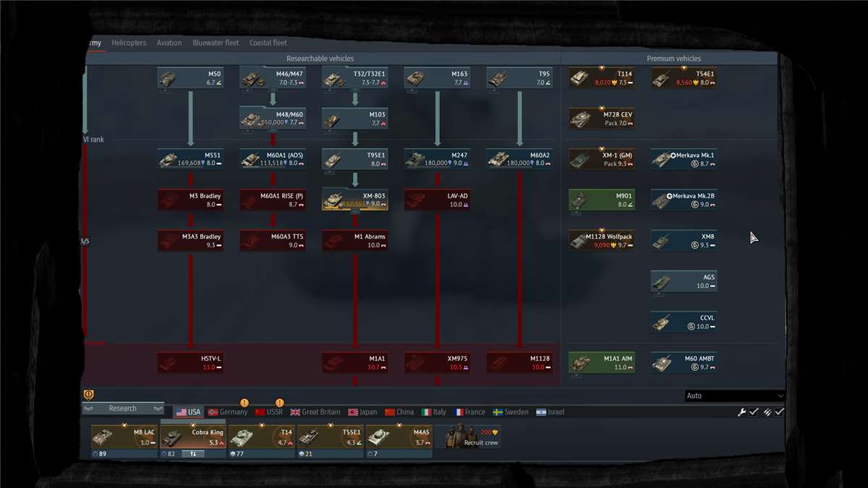Select the locked M60A3 TTS card
868x488 pixels.
coord(273,240)
